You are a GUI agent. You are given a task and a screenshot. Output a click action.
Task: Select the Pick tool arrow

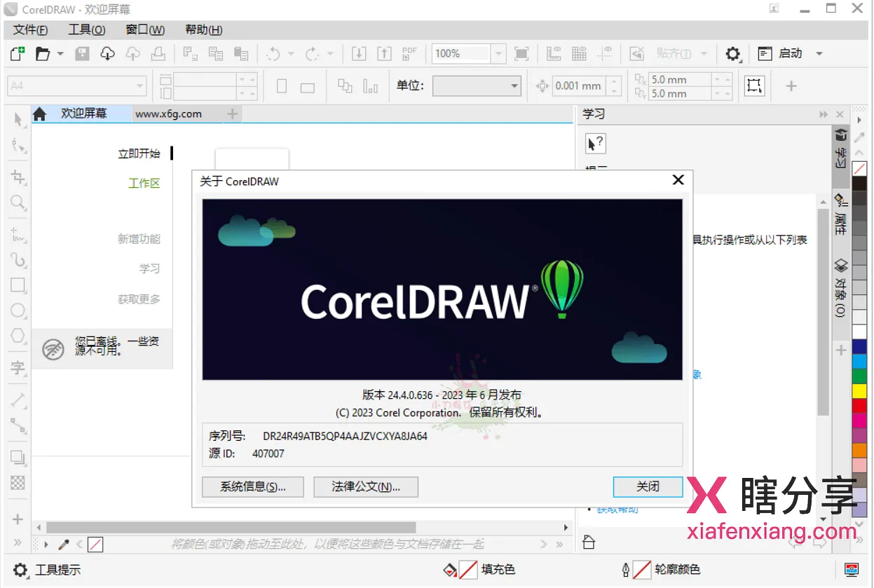(x=18, y=119)
